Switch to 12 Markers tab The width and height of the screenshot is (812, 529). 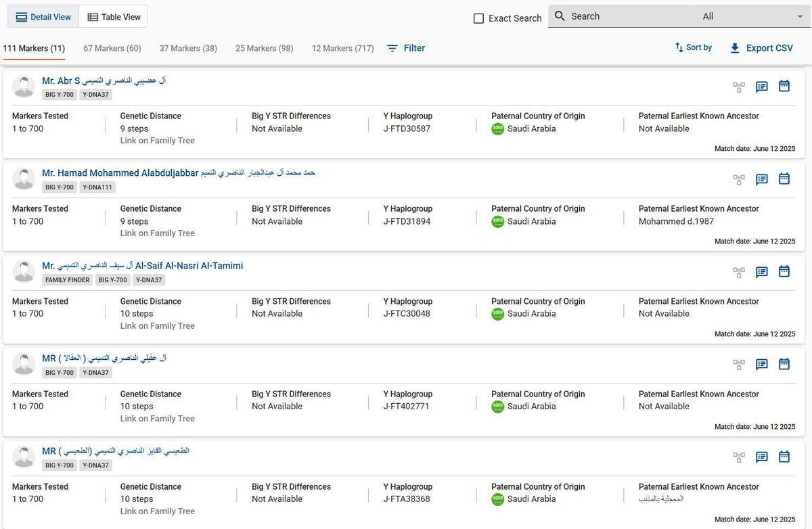tap(342, 48)
